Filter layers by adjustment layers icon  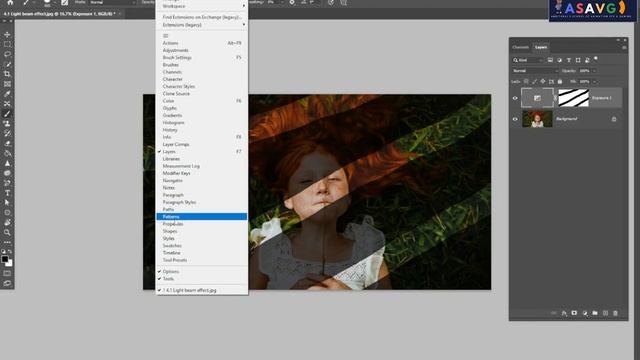point(559,60)
